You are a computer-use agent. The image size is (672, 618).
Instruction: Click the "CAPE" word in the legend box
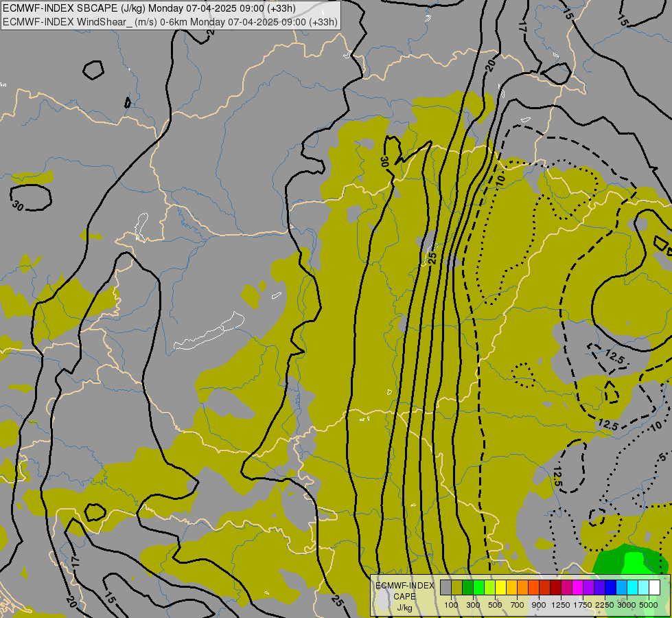click(404, 596)
